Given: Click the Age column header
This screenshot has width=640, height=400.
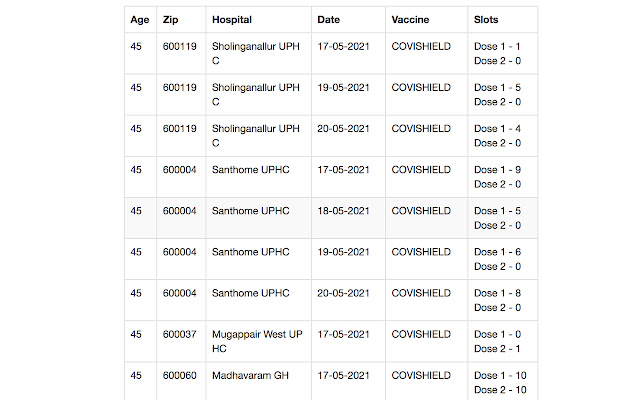Looking at the screenshot, I should (x=139, y=20).
